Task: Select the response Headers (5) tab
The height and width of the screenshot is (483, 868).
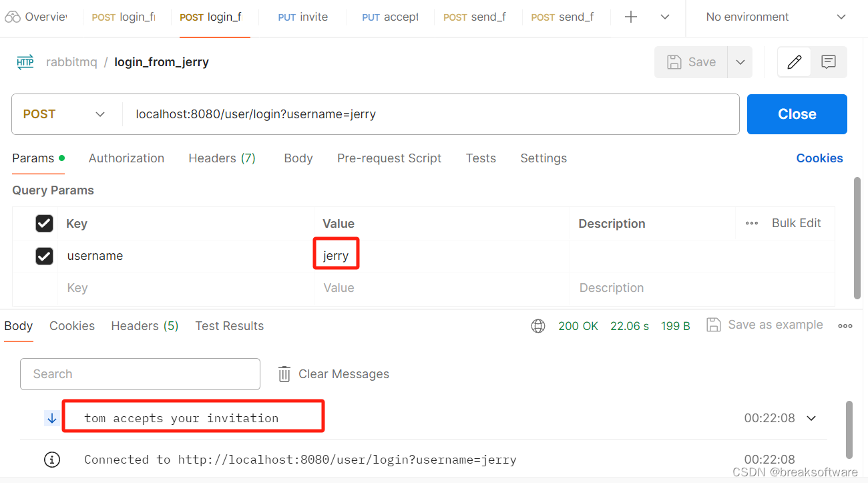Action: click(x=145, y=326)
